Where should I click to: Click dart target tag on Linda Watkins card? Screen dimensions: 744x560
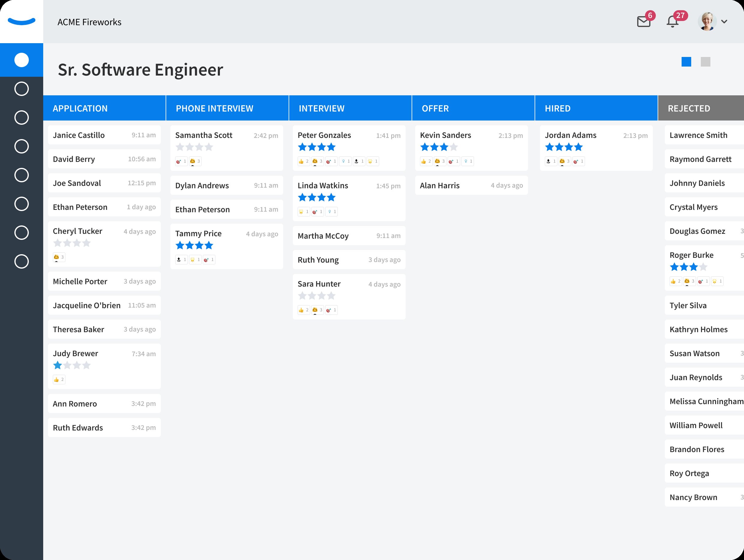pyautogui.click(x=317, y=212)
